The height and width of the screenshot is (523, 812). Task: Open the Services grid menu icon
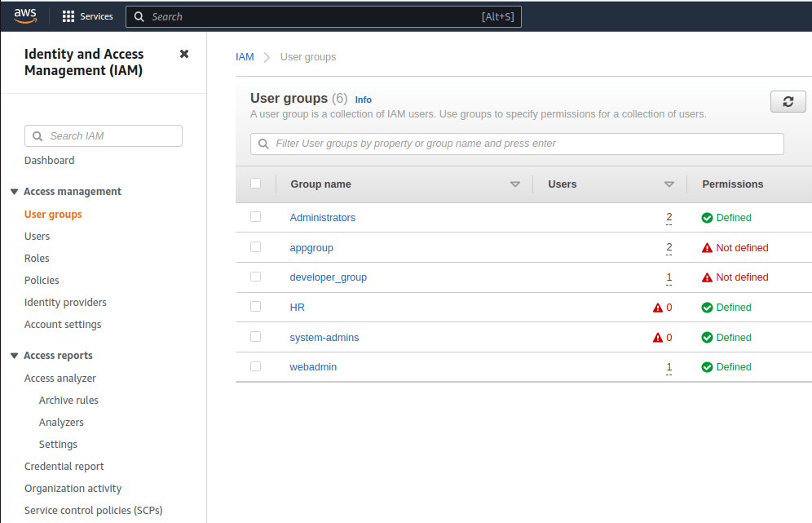click(68, 16)
